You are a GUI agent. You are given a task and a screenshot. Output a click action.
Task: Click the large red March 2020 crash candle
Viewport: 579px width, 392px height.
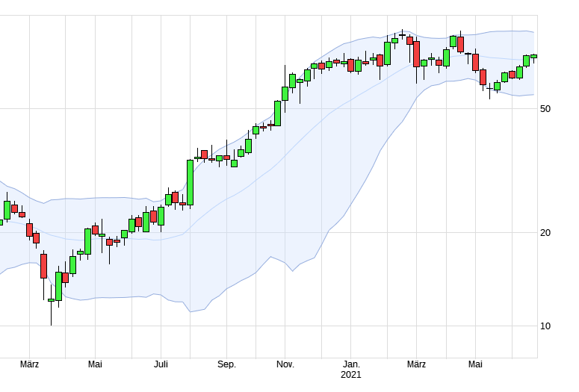(43, 266)
